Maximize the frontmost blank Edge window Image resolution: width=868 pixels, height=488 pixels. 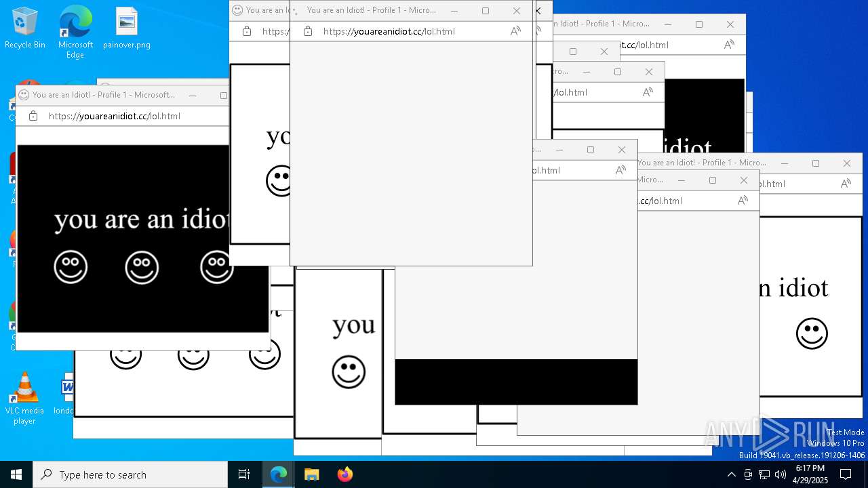point(486,10)
